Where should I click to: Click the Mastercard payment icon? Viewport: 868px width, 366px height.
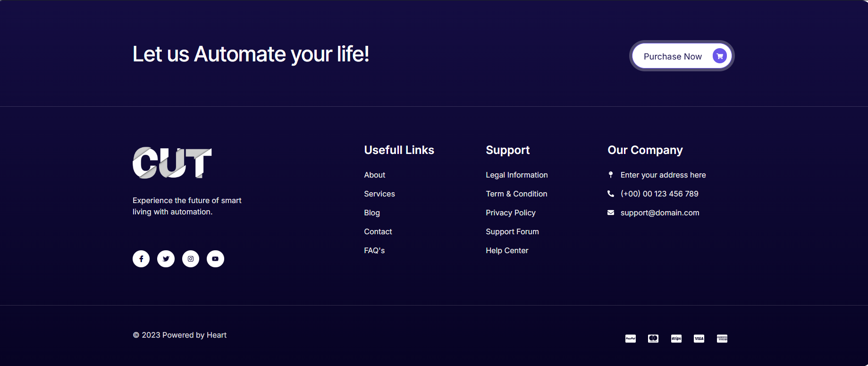point(653,339)
